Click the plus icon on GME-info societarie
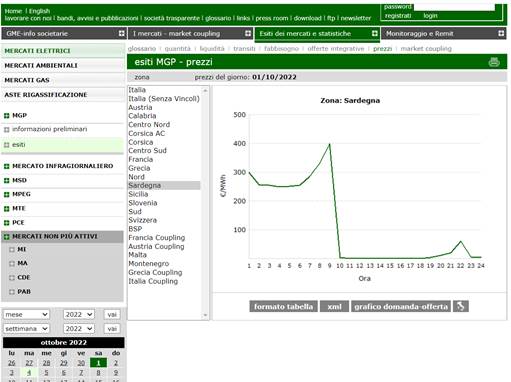 tap(122, 33)
